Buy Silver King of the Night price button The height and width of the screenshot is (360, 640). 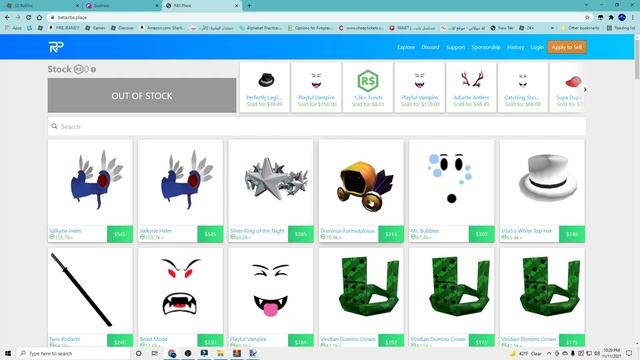[300, 234]
